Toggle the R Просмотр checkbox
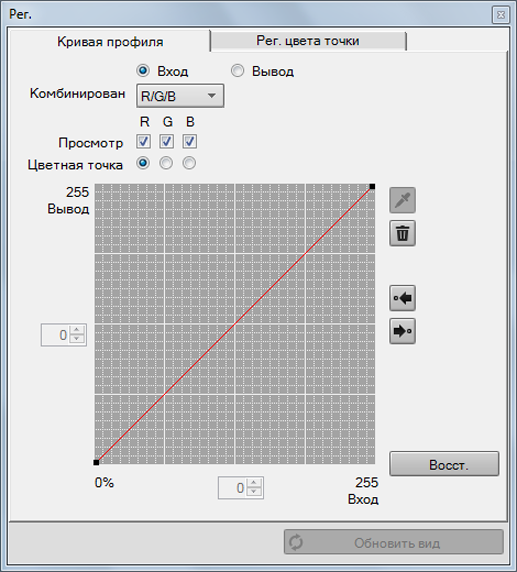 click(143, 141)
